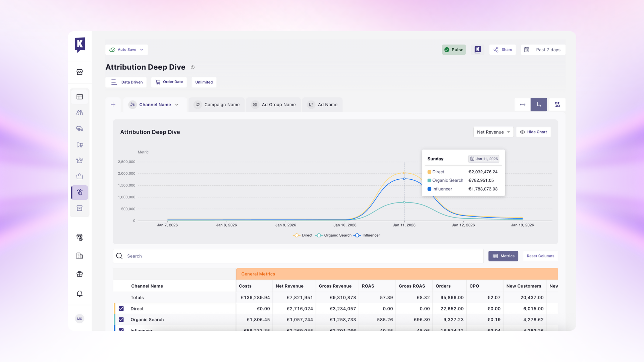Expand the Auto Save dropdown

point(126,50)
